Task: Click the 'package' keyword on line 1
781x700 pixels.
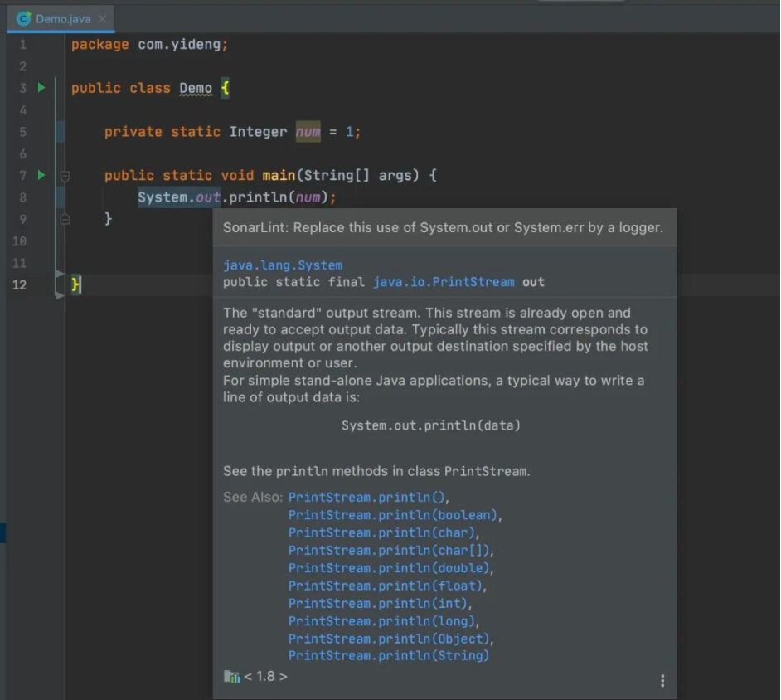Action: [x=100, y=45]
